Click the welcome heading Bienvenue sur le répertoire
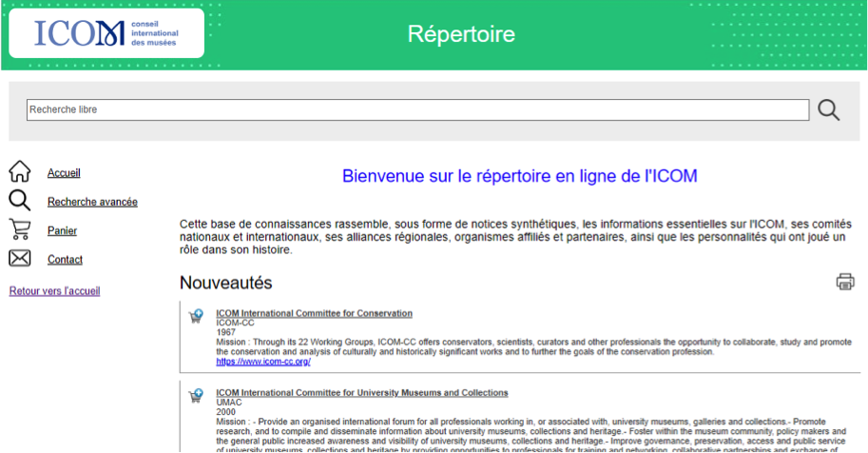Viewport: 868px width, 453px height. [519, 176]
